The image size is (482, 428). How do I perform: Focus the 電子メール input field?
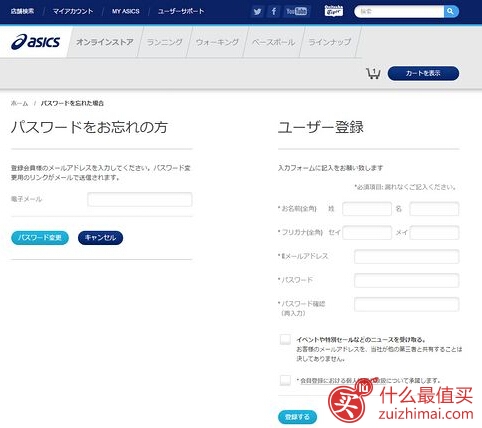pos(140,199)
